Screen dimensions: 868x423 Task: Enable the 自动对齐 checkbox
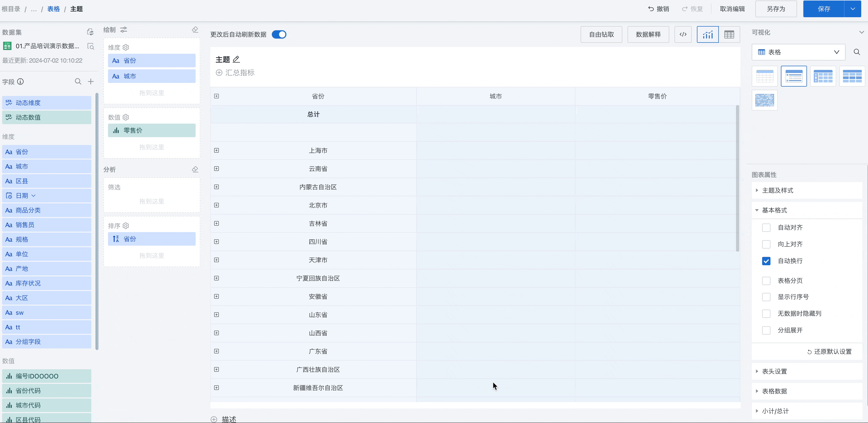(766, 227)
